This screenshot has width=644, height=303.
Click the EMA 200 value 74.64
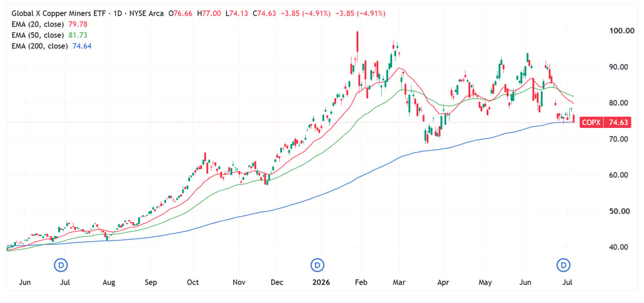83,46
